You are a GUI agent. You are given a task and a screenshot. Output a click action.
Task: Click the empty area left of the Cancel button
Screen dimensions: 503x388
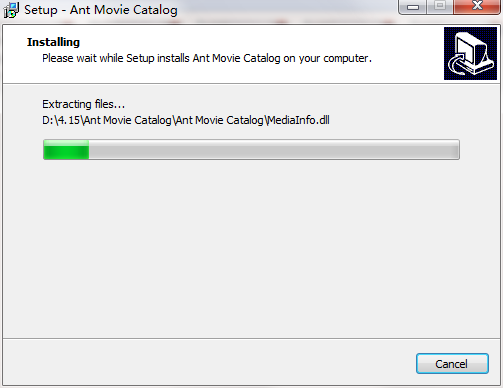coord(208,363)
